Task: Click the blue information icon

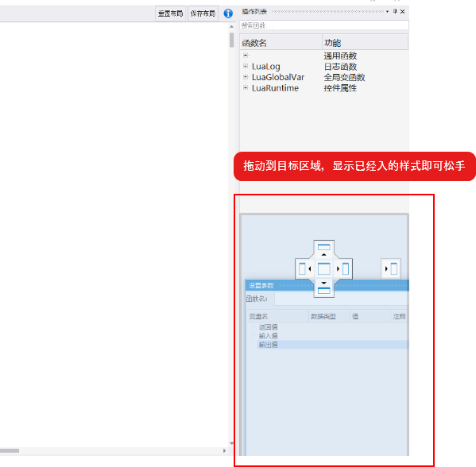Action: tap(228, 14)
